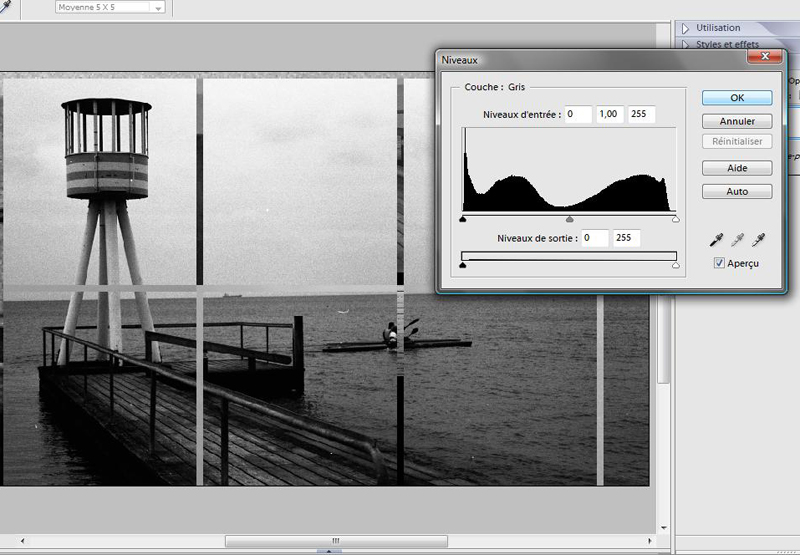This screenshot has height=555, width=800.
Task: Click the Aide button
Action: coord(737,168)
